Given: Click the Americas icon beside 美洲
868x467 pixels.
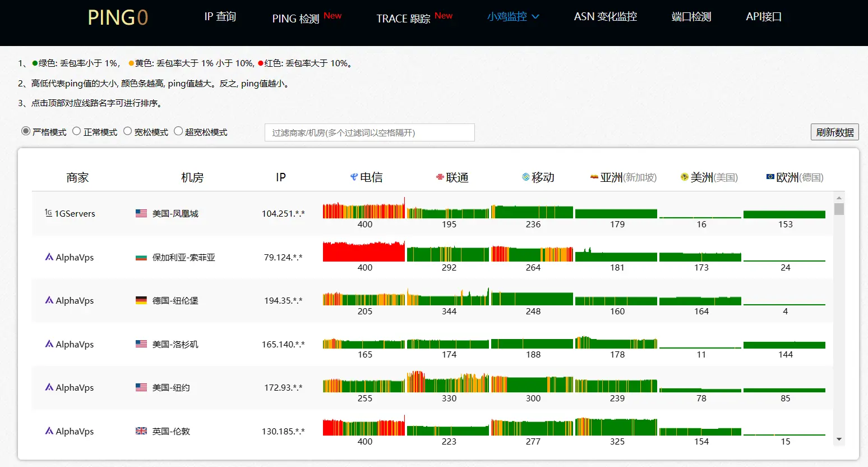Looking at the screenshot, I should 684,177.
